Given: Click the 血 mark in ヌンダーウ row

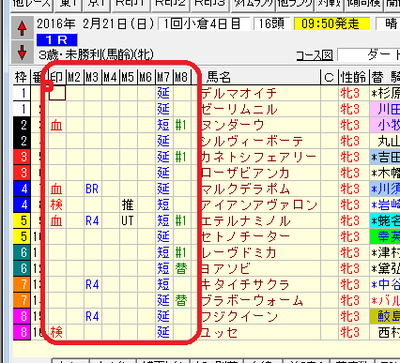Looking at the screenshot, I should coord(56,125).
